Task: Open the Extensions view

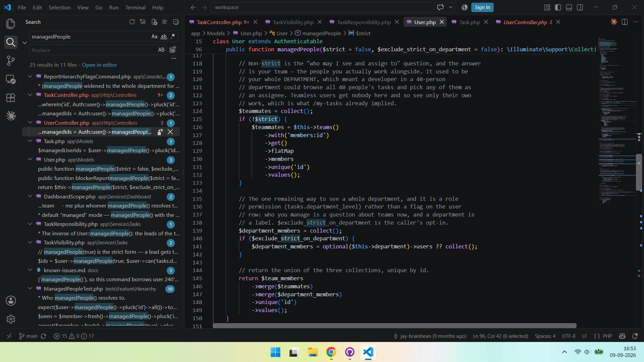Action: point(11,98)
